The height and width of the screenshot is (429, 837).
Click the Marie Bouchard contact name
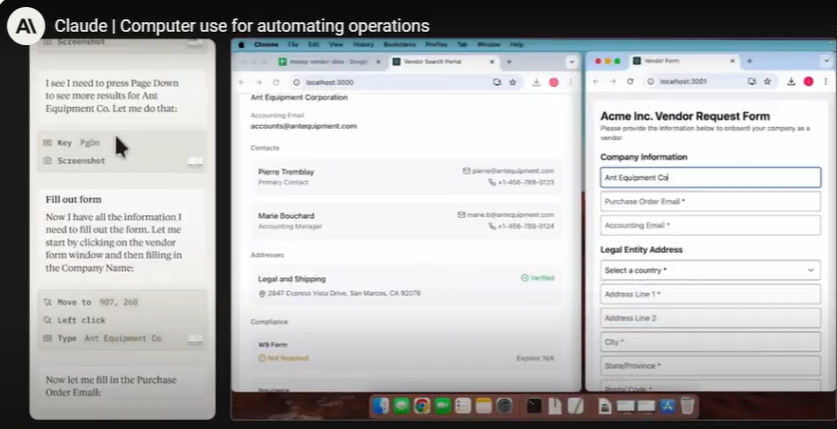point(286,216)
